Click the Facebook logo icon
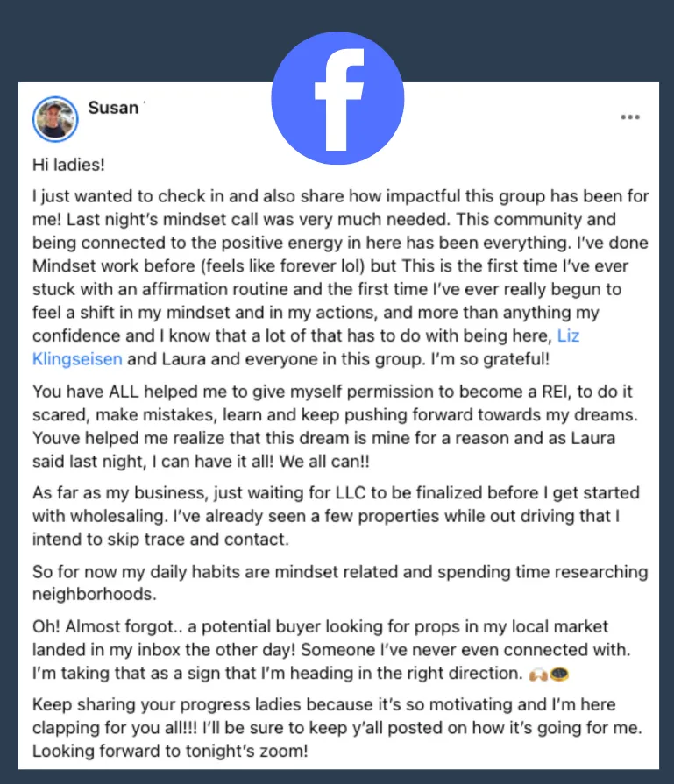Viewport: 674px width, 784px height. pos(337,98)
